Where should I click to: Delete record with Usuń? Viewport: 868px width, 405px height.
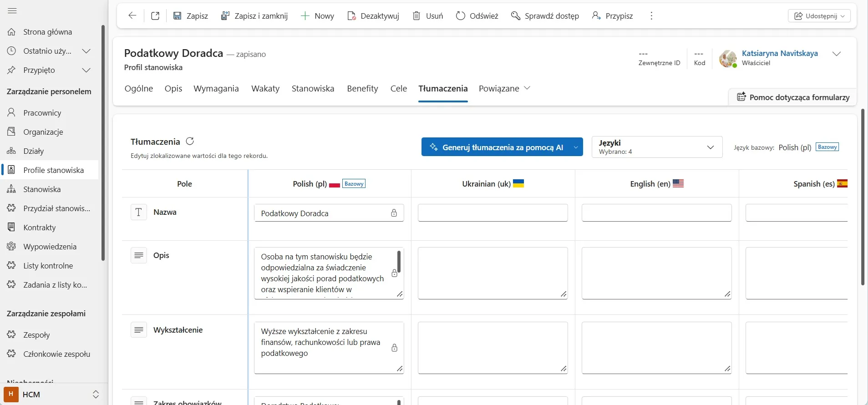428,16
